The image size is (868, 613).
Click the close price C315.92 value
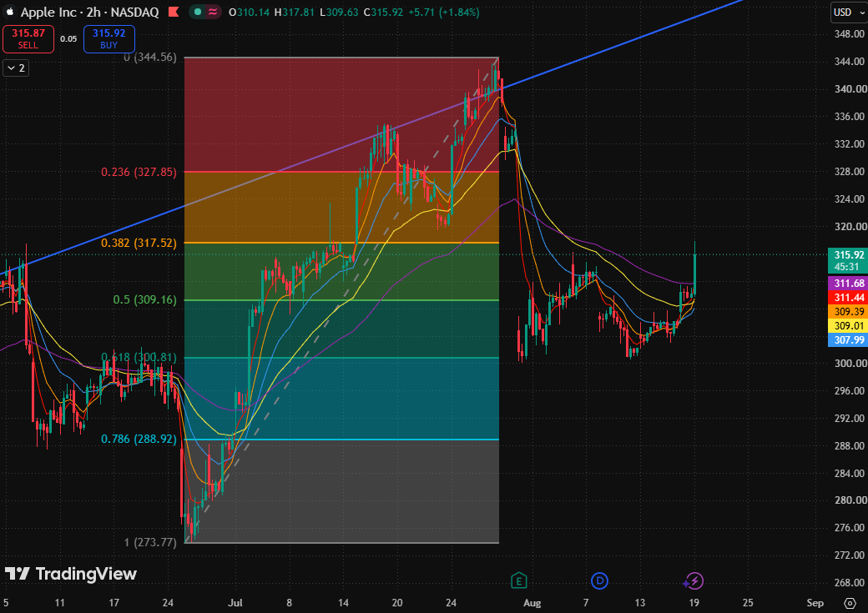pyautogui.click(x=383, y=13)
